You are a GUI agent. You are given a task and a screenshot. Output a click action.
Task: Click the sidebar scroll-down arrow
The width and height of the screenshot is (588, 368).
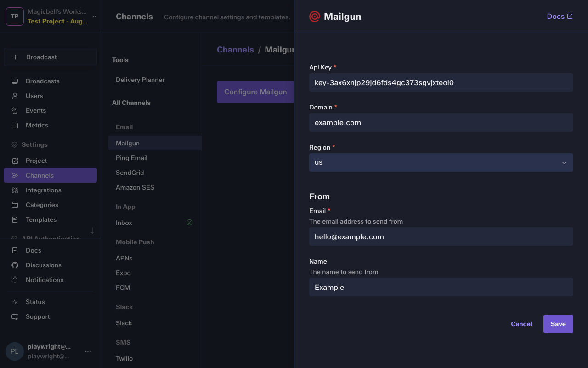pyautogui.click(x=92, y=230)
